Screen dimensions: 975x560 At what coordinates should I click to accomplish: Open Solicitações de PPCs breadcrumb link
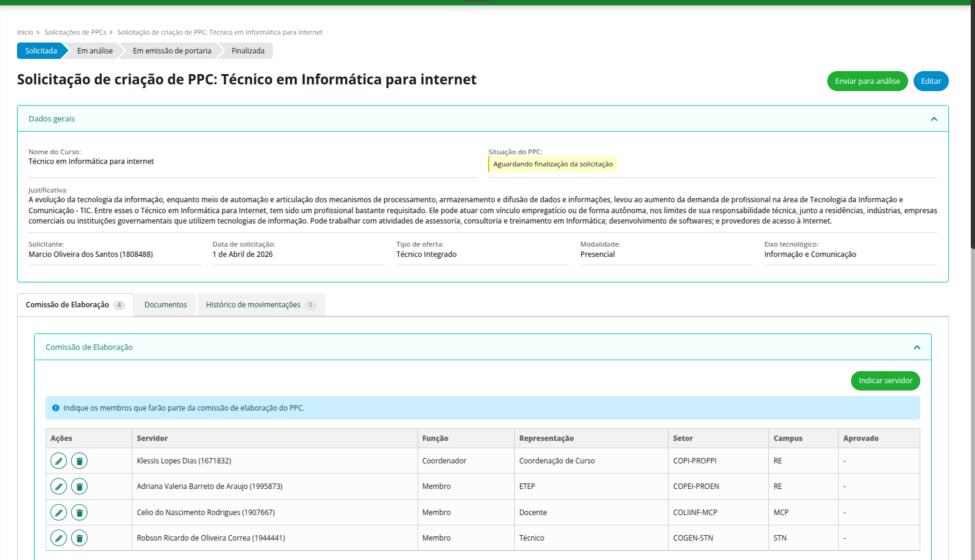pyautogui.click(x=75, y=32)
